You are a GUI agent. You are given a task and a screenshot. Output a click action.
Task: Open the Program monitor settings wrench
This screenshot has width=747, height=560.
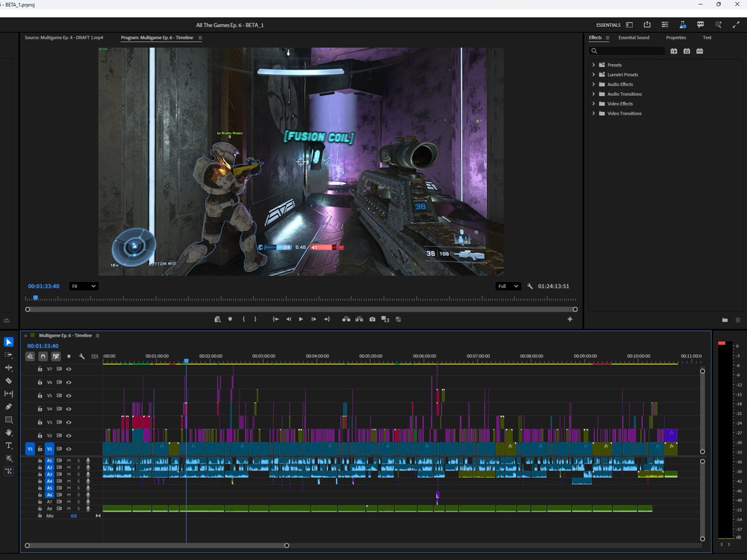[530, 286]
